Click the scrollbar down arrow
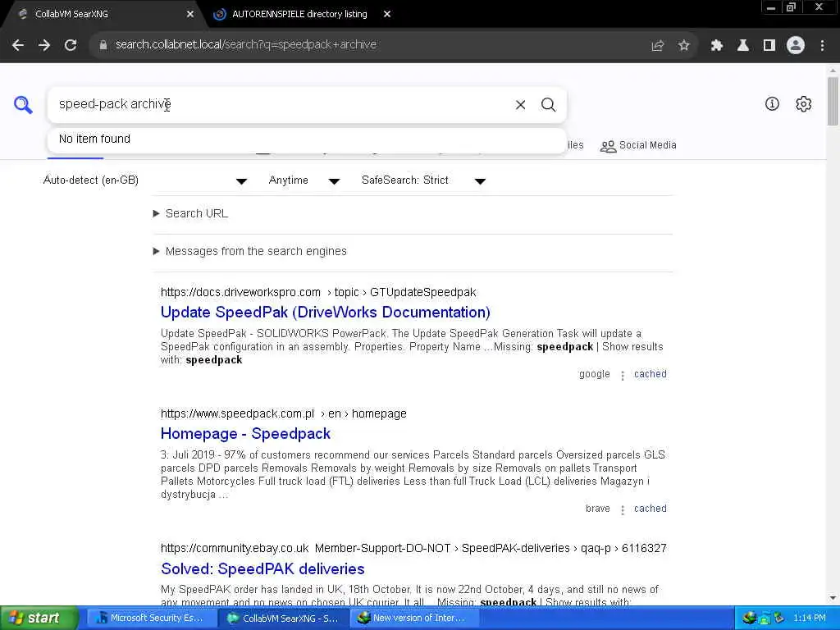 833,597
